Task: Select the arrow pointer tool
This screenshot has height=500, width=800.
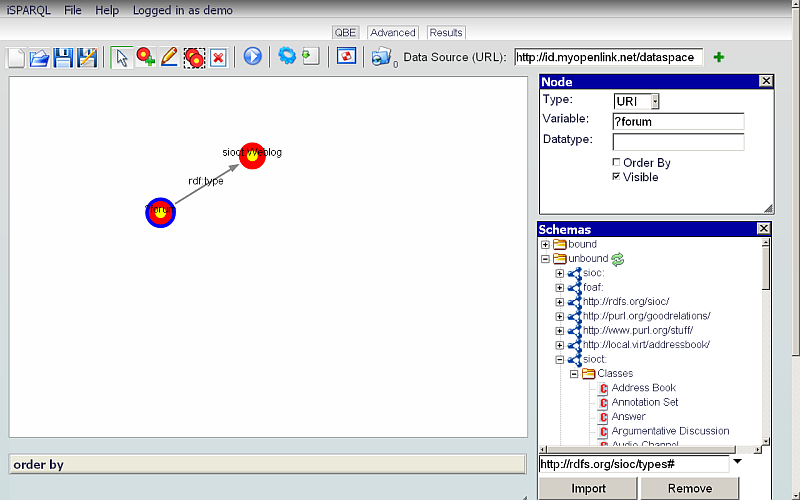Action: [121, 57]
